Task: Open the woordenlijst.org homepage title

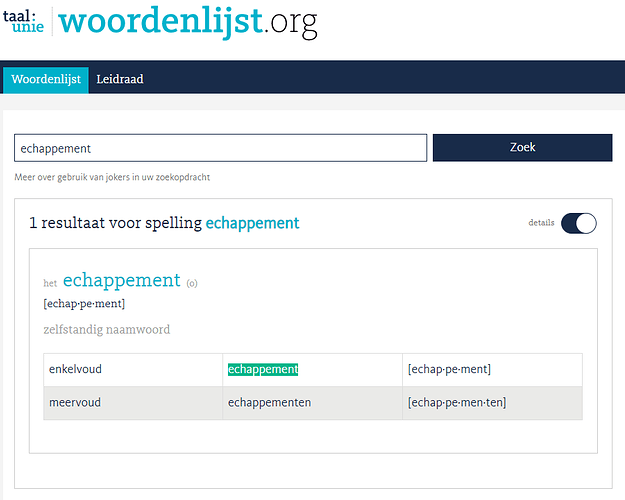Action: pyautogui.click(x=188, y=22)
